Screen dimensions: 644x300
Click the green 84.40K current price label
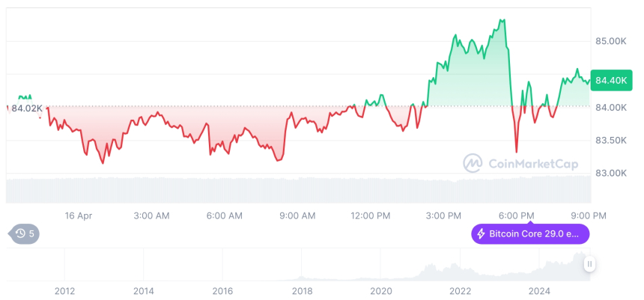point(610,80)
